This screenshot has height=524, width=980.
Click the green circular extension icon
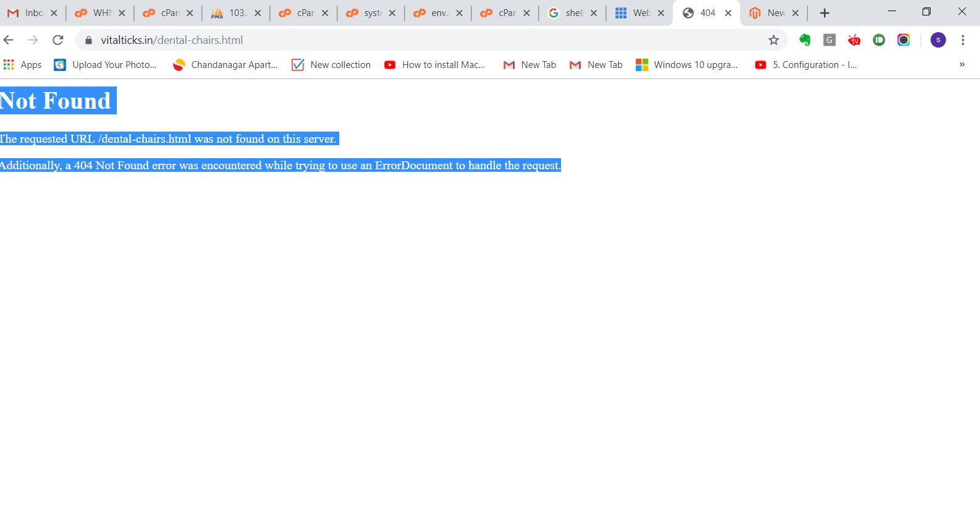[x=879, y=40]
